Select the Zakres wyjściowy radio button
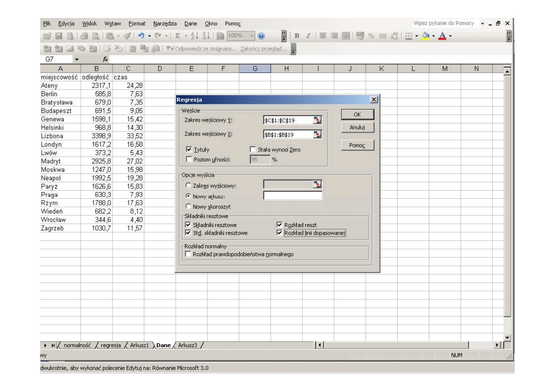555x392 pixels. 189,186
